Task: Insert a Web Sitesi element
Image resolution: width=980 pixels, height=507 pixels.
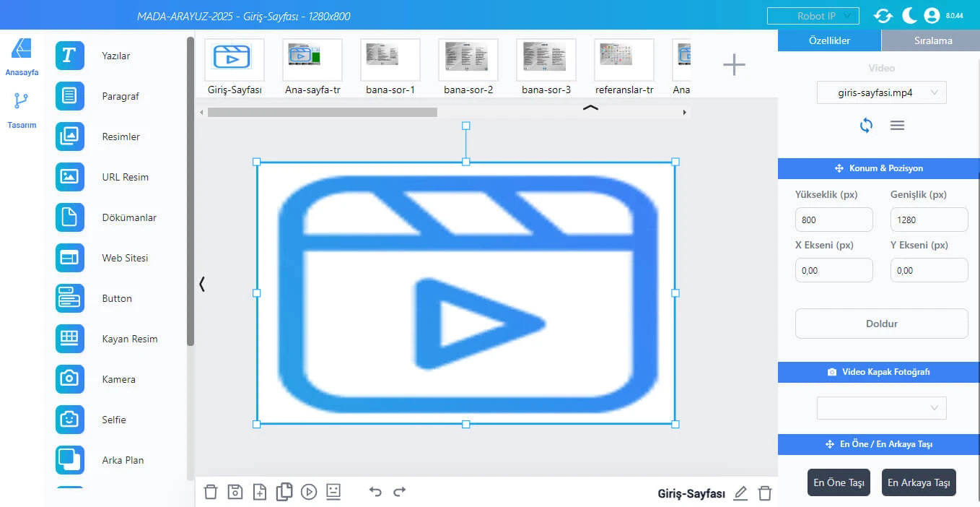Action: click(x=69, y=258)
